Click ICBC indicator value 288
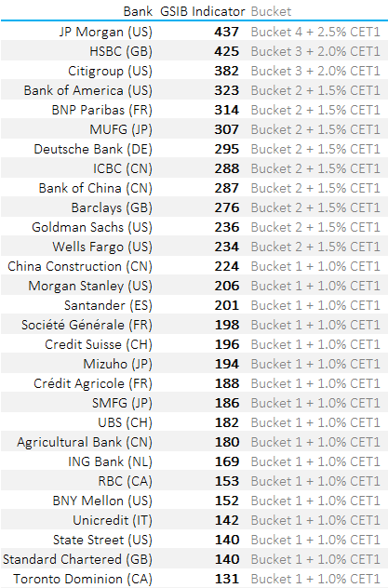Viewport: 388px width, 588px height. tap(226, 168)
